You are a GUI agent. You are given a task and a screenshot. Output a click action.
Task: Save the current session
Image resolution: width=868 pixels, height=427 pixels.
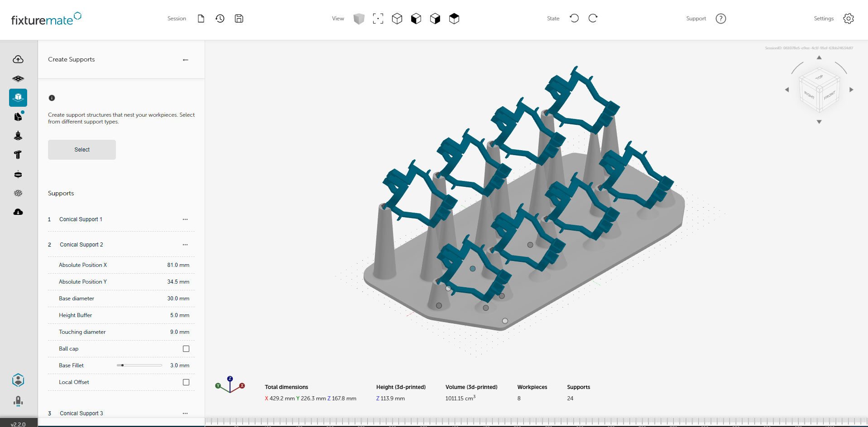point(239,19)
